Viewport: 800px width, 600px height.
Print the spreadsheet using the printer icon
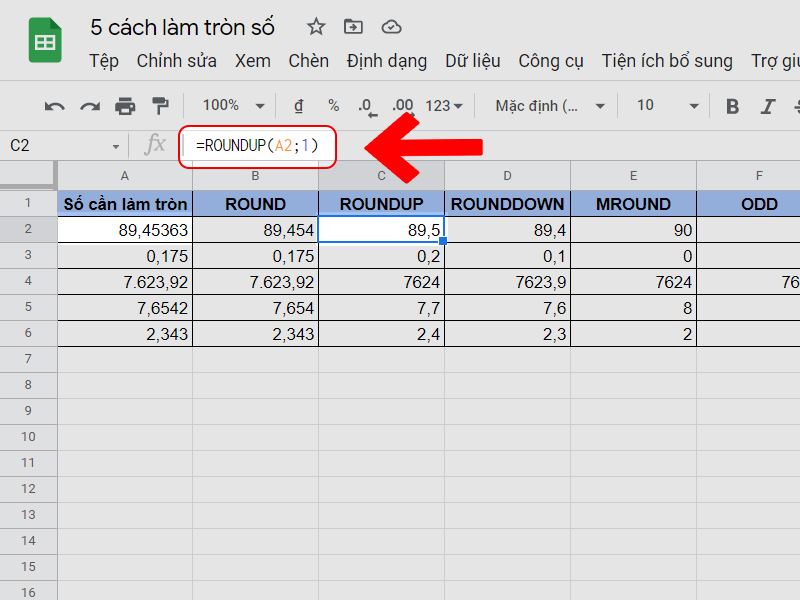pos(125,106)
